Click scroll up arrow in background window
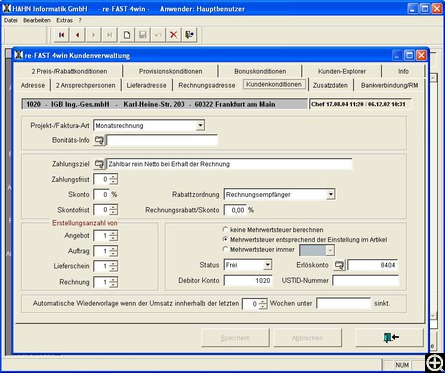This screenshot has width=445, height=373. point(433,78)
